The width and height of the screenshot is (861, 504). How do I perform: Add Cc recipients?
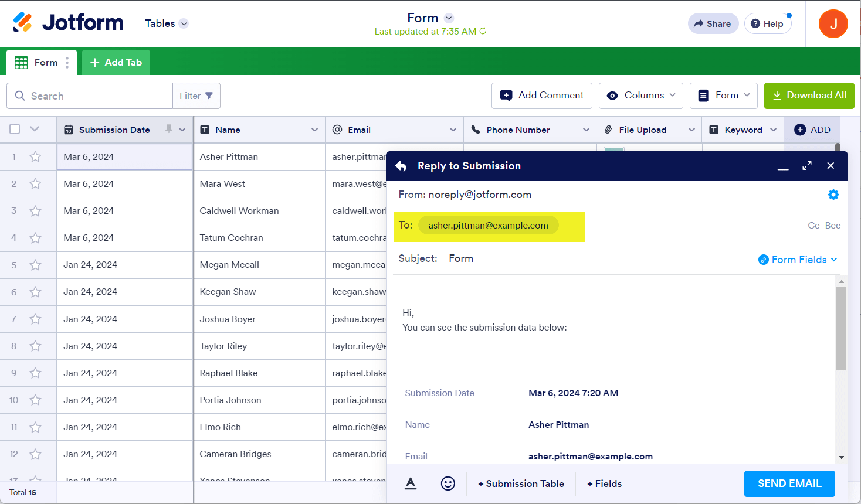tap(813, 226)
